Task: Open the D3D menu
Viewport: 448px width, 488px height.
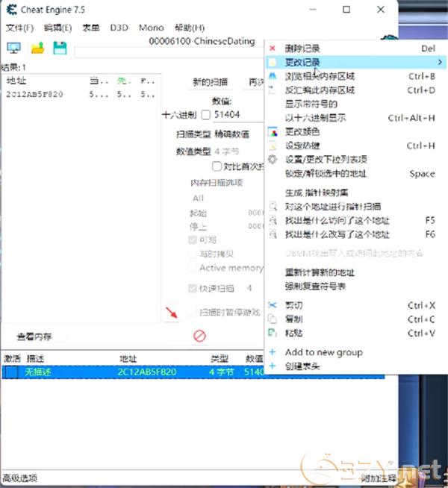Action: [x=119, y=28]
